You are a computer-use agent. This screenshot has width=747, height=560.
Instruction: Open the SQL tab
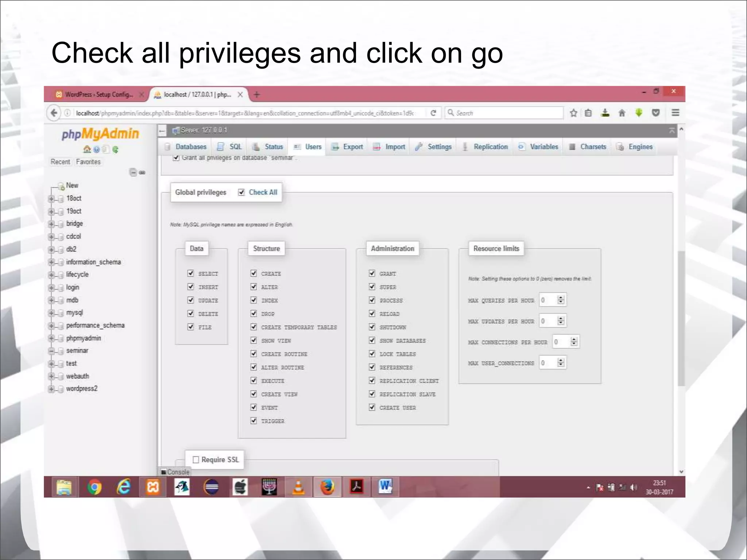click(229, 147)
